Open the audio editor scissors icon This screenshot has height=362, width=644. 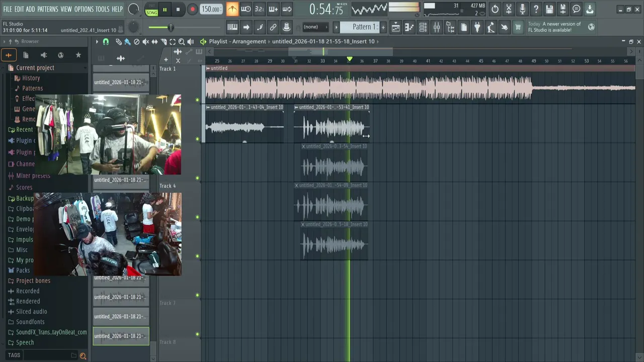click(509, 9)
